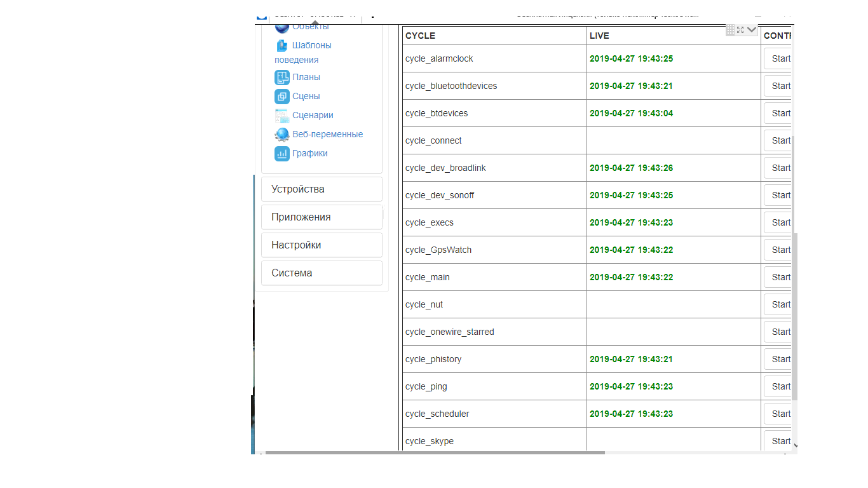Expand the Приложения menu section
Image resolution: width=868 pixels, height=488 pixels.
(322, 217)
